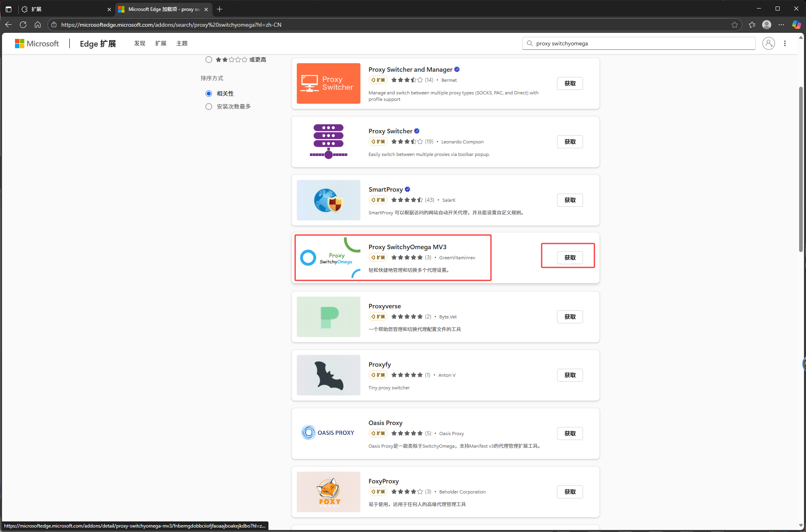Open the Copilot sidebar icon
The height and width of the screenshot is (532, 806).
796,25
